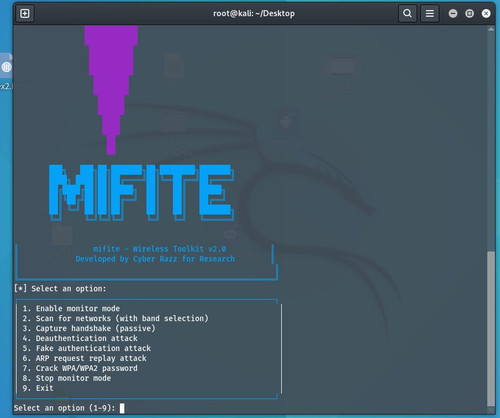Click the 'Capture handshake (passive)' line
Viewport: 500px width, 418px height.
pyautogui.click(x=89, y=328)
